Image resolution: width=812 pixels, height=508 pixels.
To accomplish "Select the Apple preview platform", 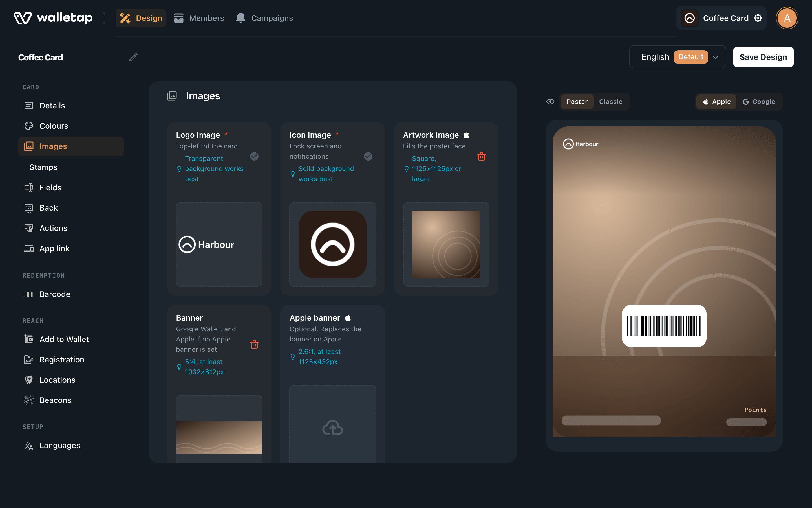I will [717, 102].
